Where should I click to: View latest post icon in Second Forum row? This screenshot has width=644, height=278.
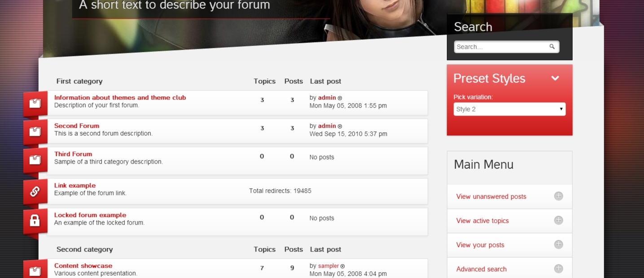tap(340, 126)
